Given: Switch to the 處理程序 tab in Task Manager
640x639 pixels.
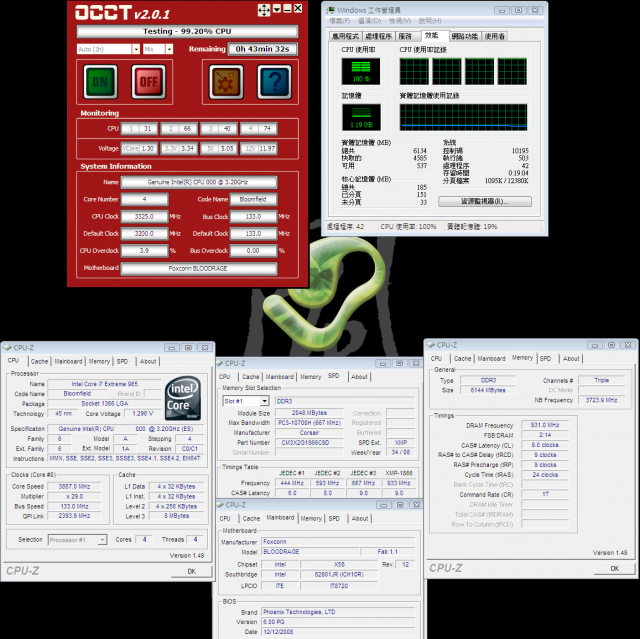Looking at the screenshot, I should tap(378, 36).
